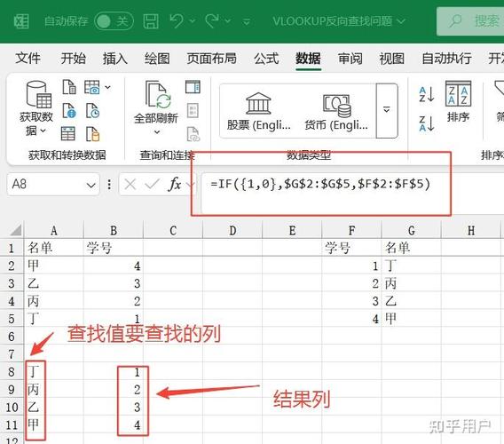This screenshot has height=444, width=504.
Task: Click the formula bar Cancel X icon
Action: [x=130, y=185]
